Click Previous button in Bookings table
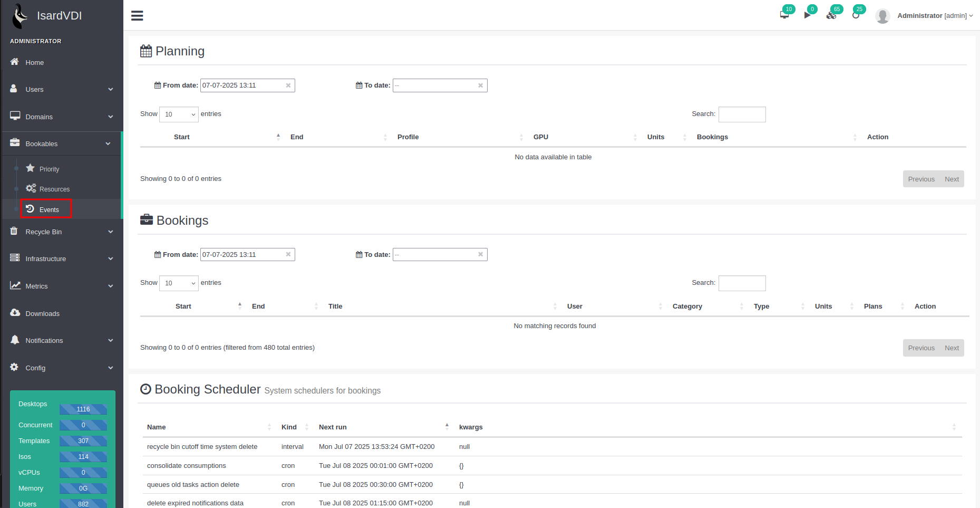 [x=921, y=348]
